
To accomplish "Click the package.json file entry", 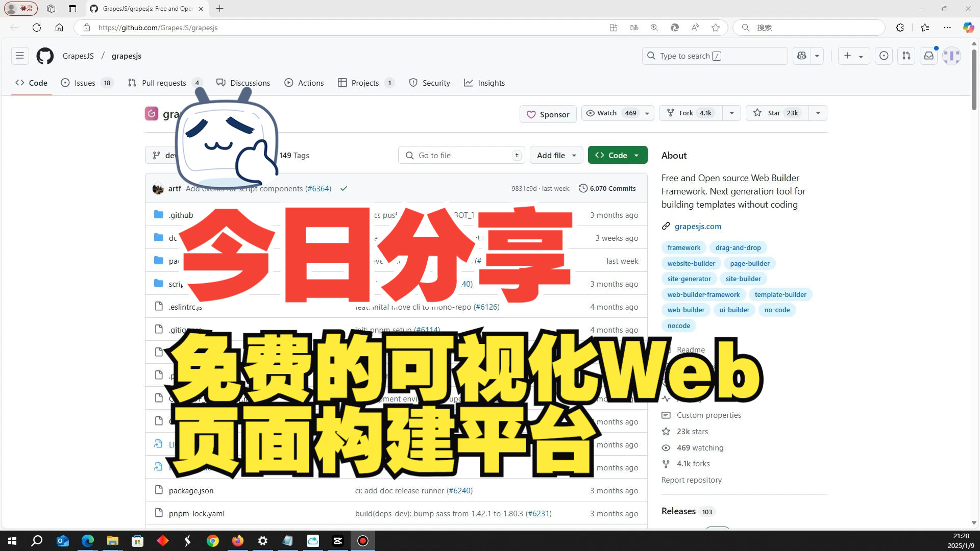I will (x=191, y=490).
